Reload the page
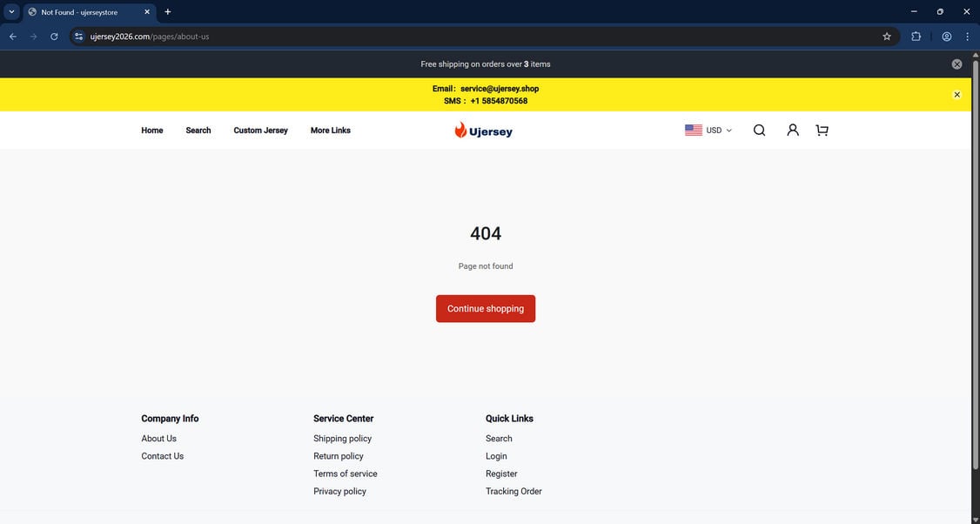 click(53, 37)
